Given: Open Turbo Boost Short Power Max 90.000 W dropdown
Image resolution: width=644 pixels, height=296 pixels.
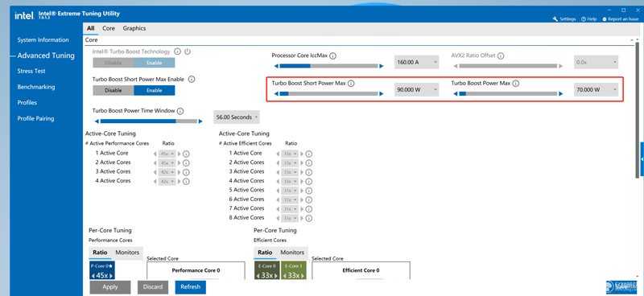Looking at the screenshot, I should (416, 89).
